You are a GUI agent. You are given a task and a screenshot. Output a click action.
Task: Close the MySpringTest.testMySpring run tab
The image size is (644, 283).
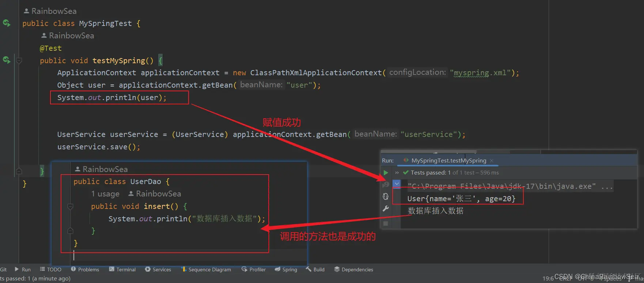492,161
